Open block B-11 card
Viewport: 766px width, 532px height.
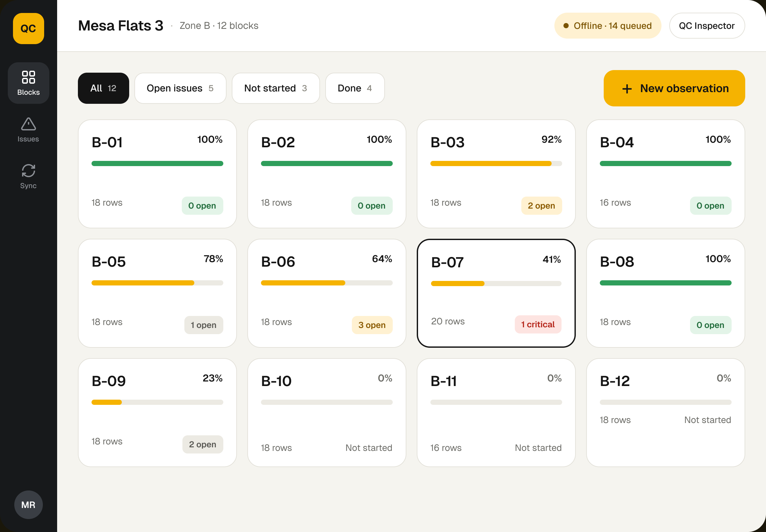click(x=496, y=413)
